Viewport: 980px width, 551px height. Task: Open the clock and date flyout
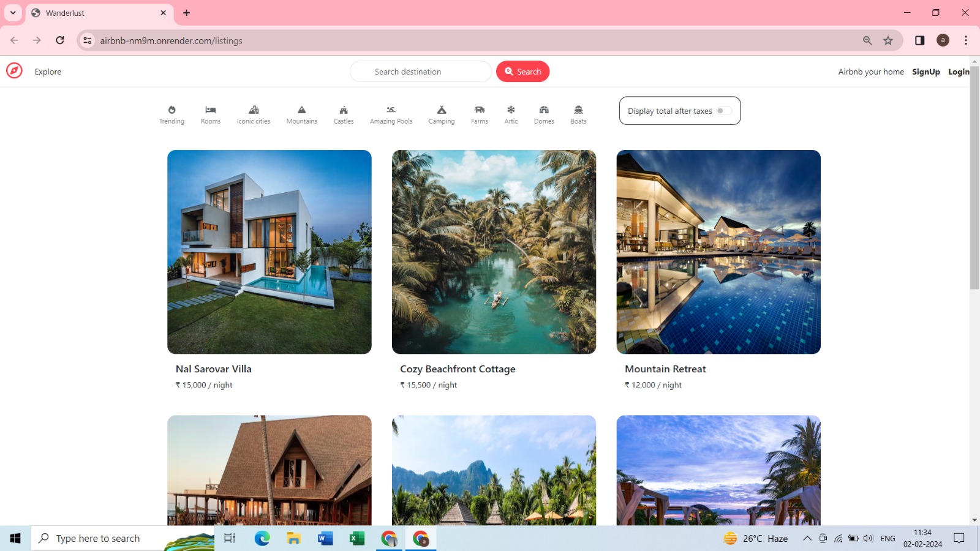click(x=922, y=538)
